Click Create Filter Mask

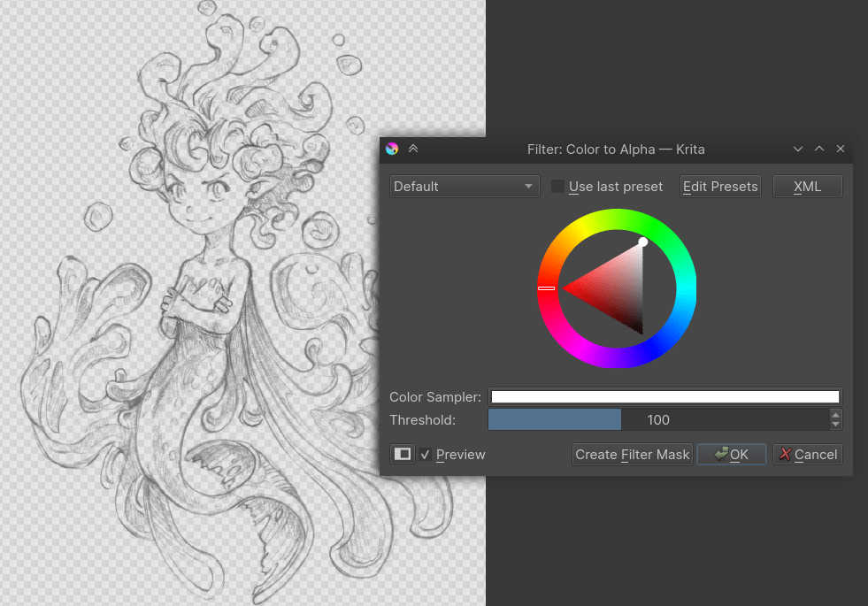pyautogui.click(x=632, y=454)
